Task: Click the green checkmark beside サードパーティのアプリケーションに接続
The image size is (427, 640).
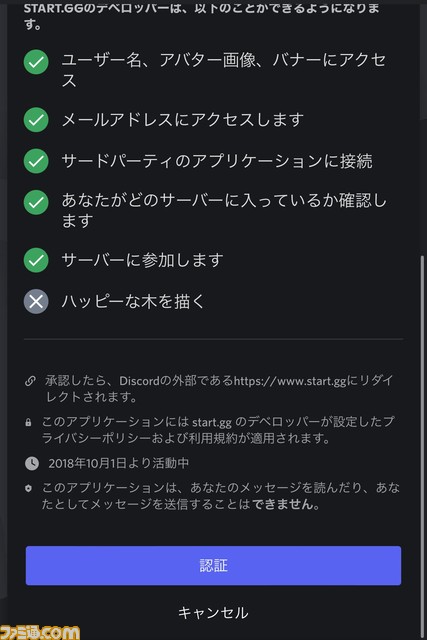Action: point(36,161)
